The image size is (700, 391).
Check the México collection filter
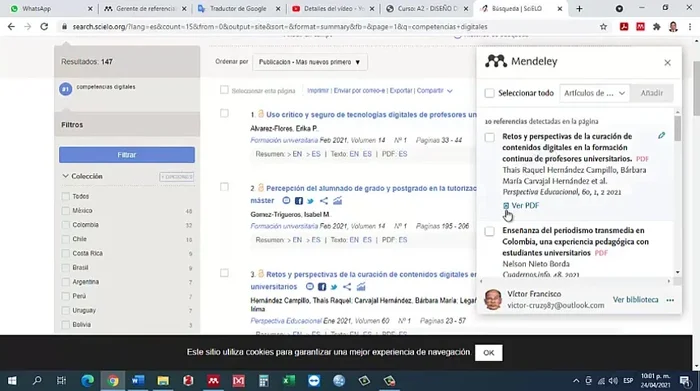(66, 211)
